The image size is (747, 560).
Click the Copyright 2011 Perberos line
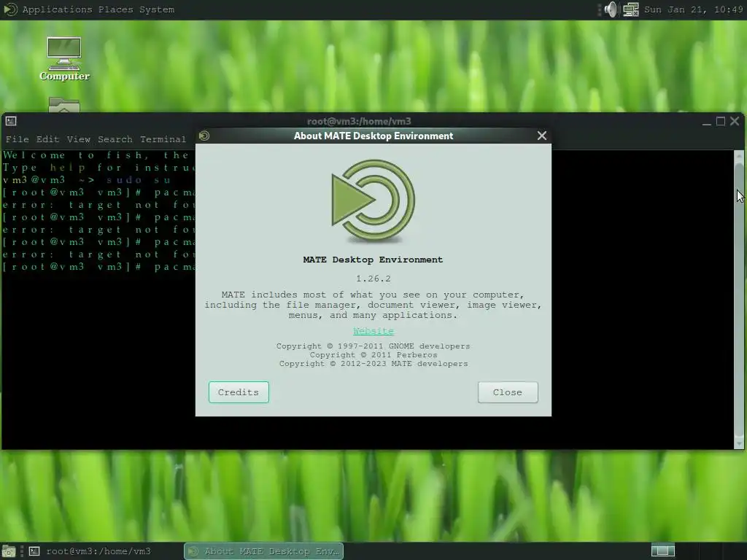tap(373, 355)
